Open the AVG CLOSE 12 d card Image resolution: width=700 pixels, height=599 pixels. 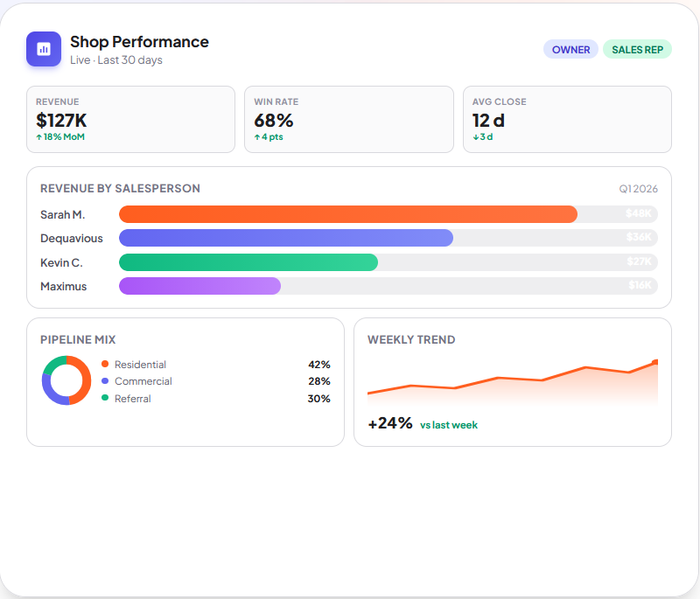click(x=567, y=120)
